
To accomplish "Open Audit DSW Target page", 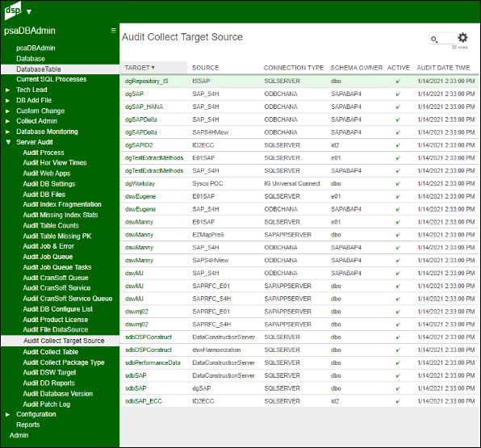I will (49, 372).
